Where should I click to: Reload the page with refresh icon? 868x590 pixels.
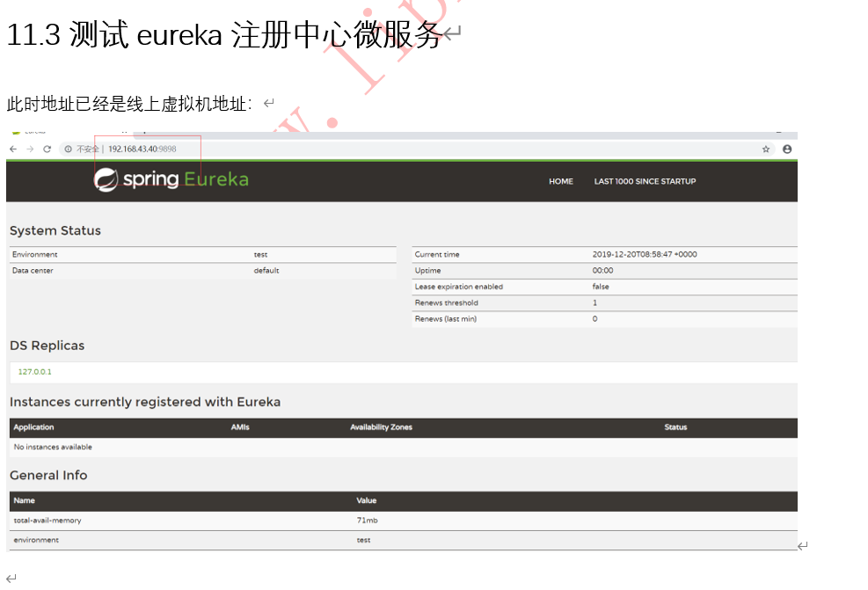[47, 149]
